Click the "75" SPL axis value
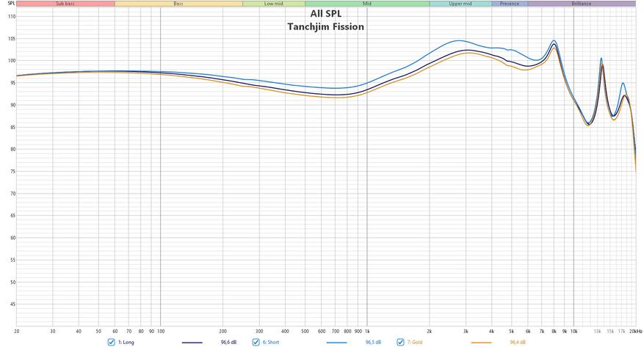 pyautogui.click(x=12, y=172)
